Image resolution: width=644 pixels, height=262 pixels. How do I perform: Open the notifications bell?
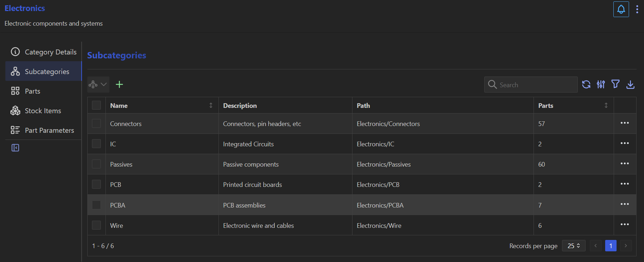[x=621, y=9]
